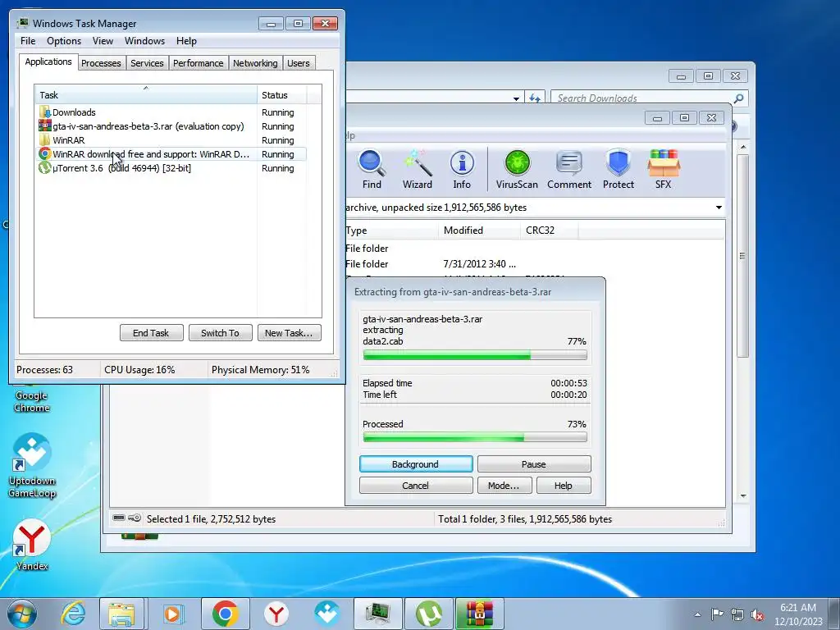Select the Applications tab
This screenshot has width=840, height=630.
point(48,62)
